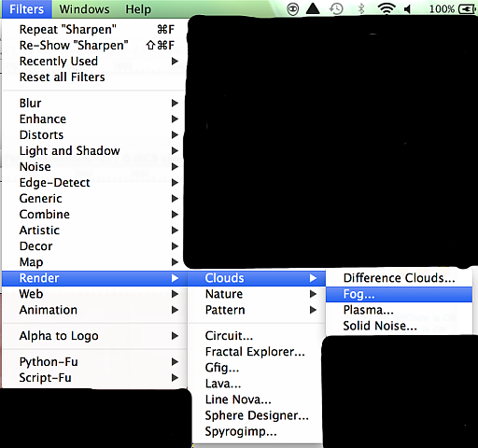The image size is (478, 448).
Task: Expand the Generic submenu
Action: pyautogui.click(x=94, y=199)
